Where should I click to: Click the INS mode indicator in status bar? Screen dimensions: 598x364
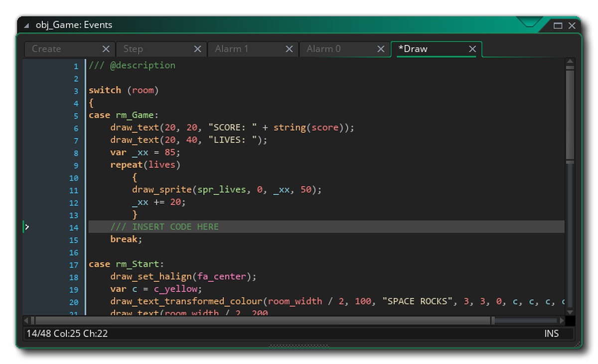(x=552, y=334)
